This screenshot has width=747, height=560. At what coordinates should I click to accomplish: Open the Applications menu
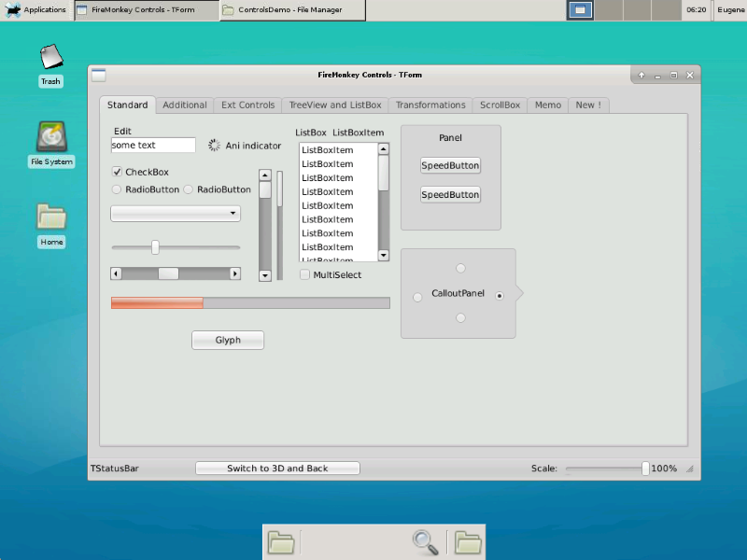point(35,9)
